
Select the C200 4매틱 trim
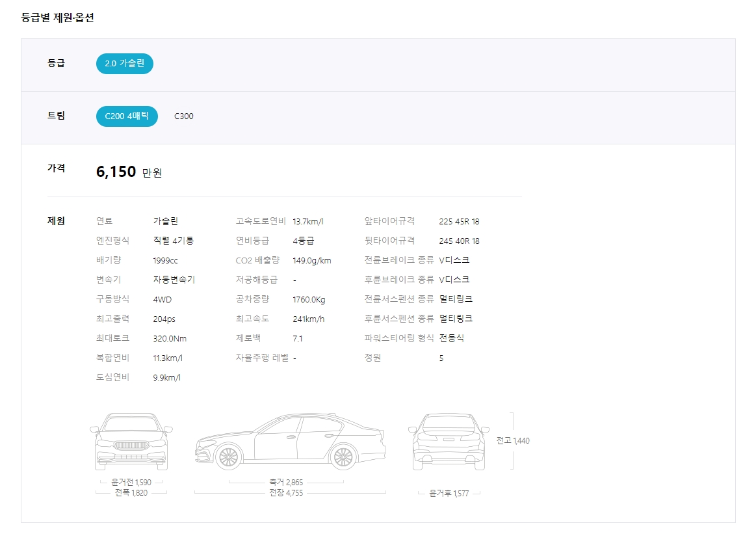pyautogui.click(x=127, y=116)
